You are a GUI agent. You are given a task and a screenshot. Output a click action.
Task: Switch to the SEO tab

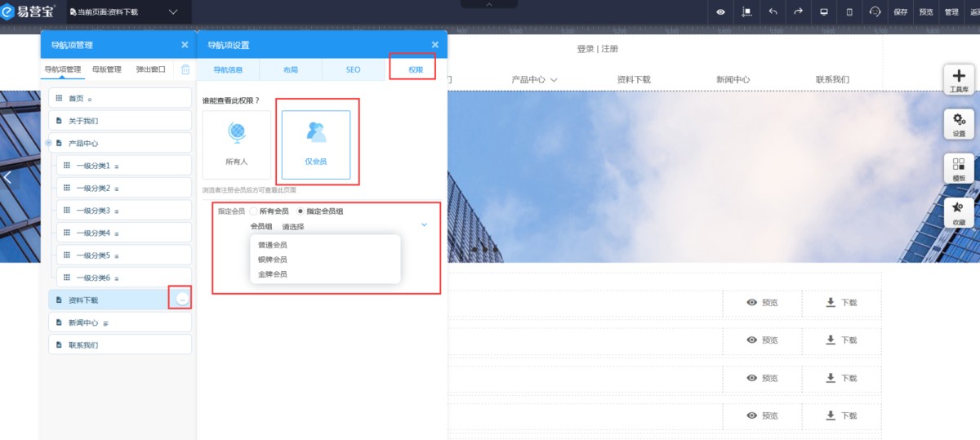pos(353,69)
